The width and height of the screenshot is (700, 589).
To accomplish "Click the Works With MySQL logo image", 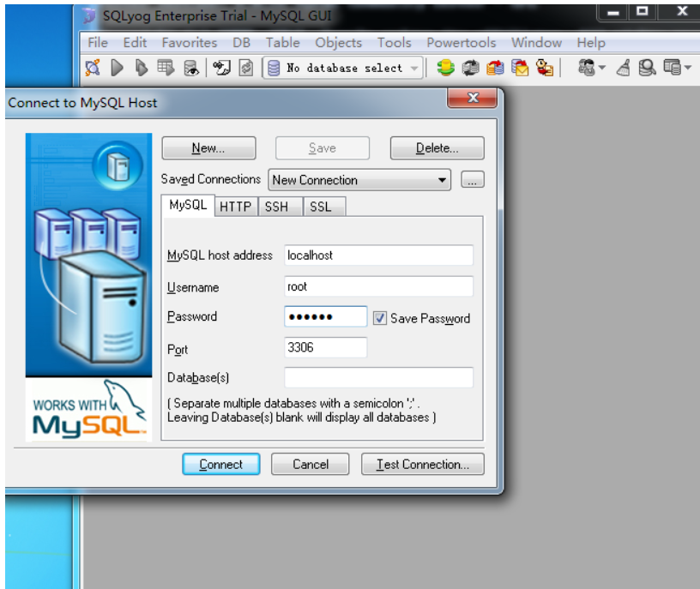I will tap(89, 410).
